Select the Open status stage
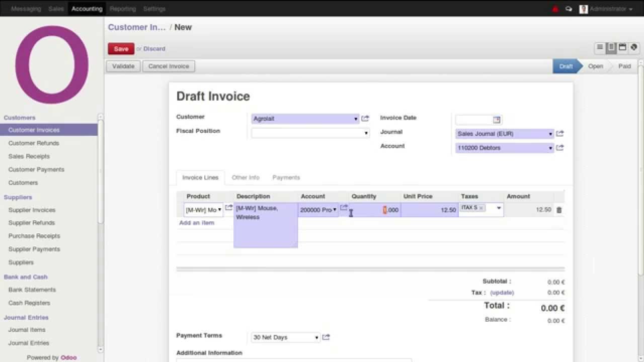Screen dimensions: 644x362 (x=595, y=66)
